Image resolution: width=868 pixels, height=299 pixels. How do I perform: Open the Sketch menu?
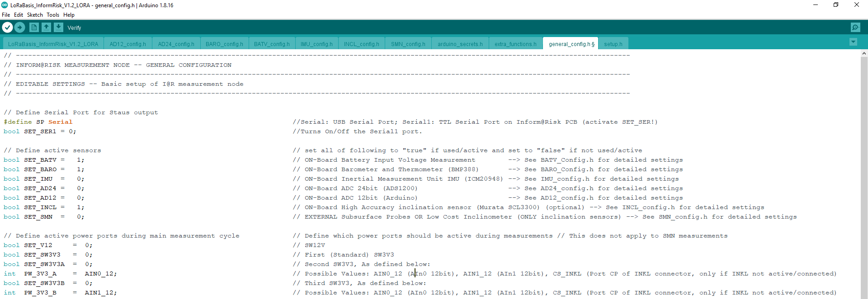[x=35, y=15]
